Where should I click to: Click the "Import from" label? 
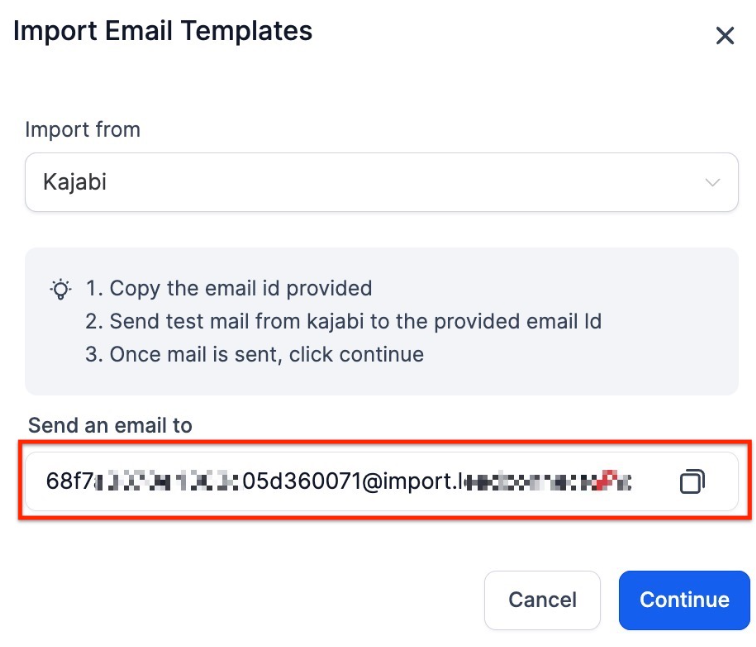[83, 130]
